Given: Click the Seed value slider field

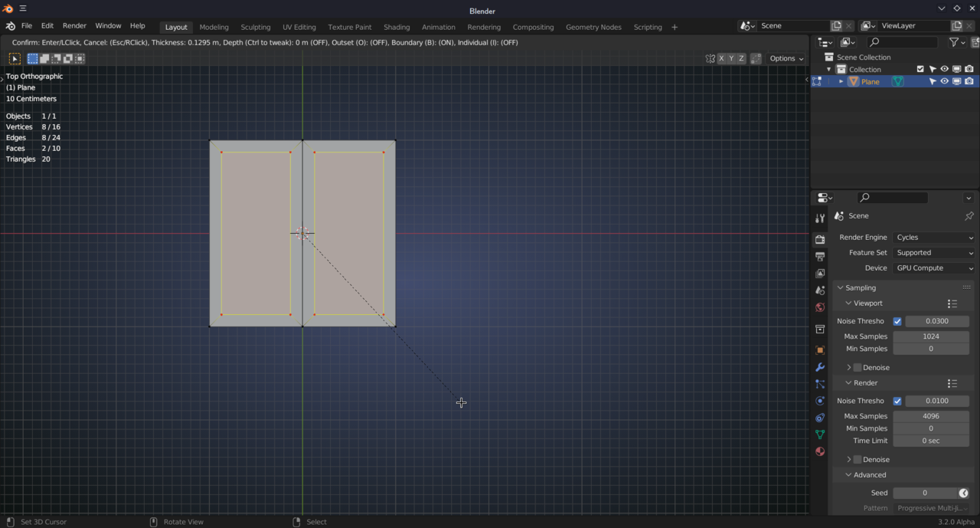Looking at the screenshot, I should (x=925, y=493).
